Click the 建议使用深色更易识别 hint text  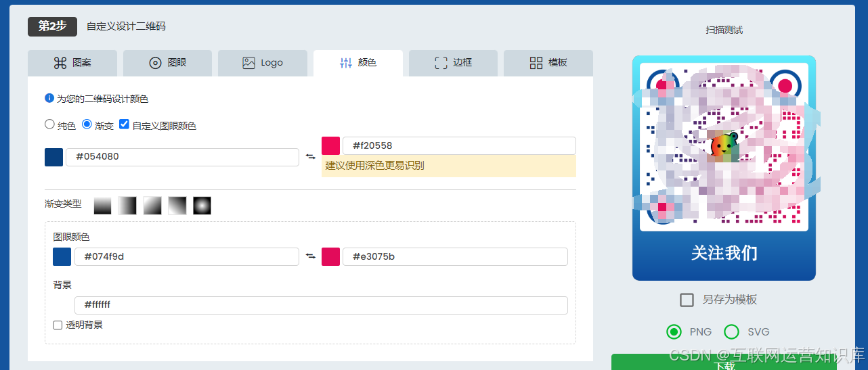click(x=374, y=165)
